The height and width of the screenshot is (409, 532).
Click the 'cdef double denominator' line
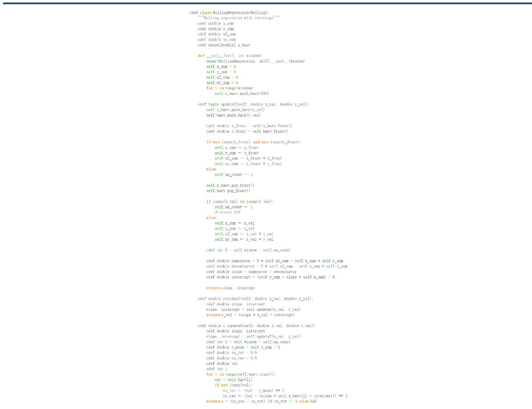[277, 266]
